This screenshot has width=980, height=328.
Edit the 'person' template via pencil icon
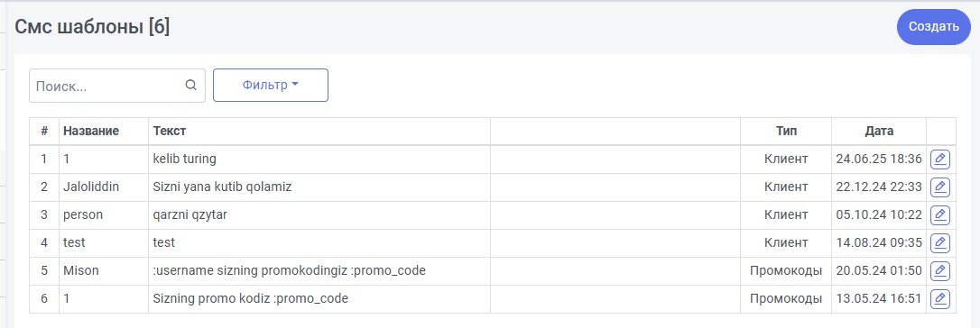point(940,215)
